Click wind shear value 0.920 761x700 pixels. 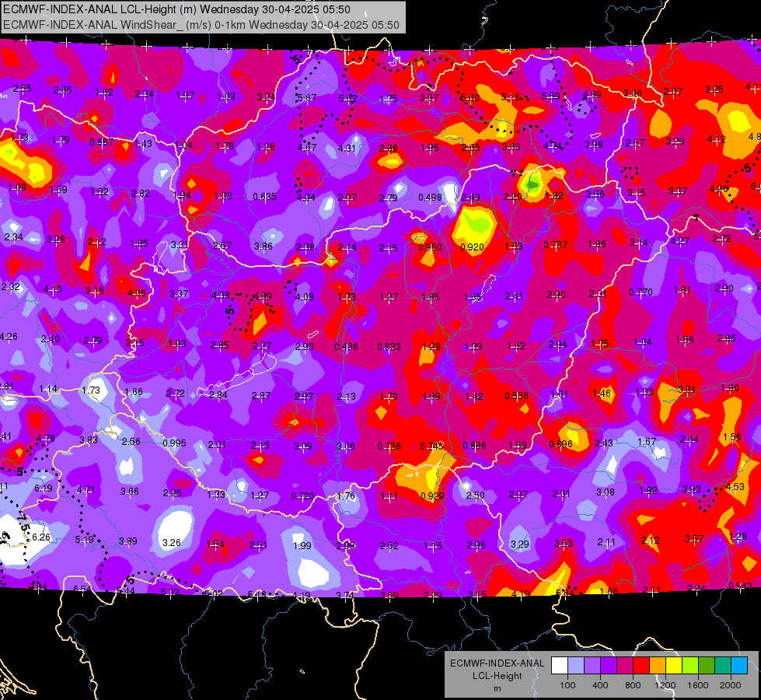(472, 247)
